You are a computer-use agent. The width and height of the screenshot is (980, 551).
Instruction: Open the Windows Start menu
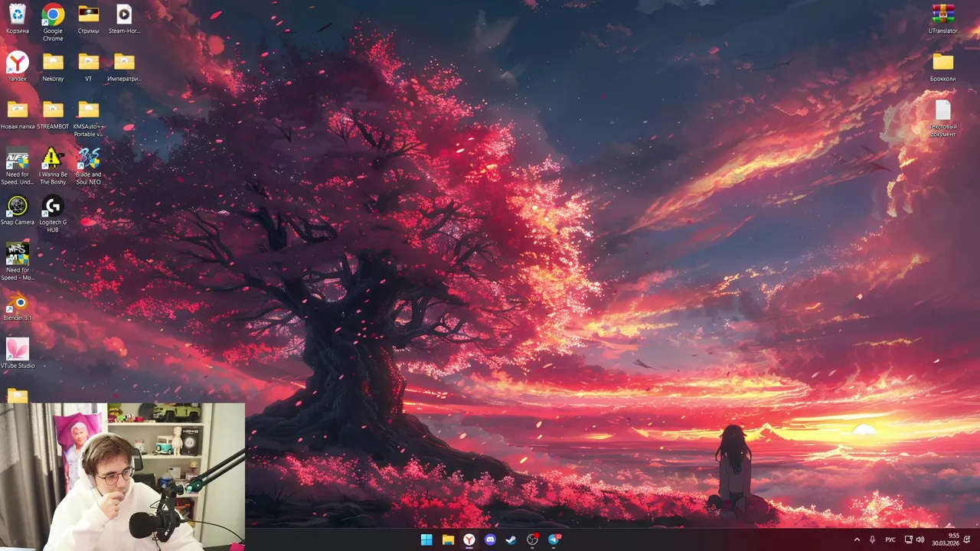tap(426, 540)
